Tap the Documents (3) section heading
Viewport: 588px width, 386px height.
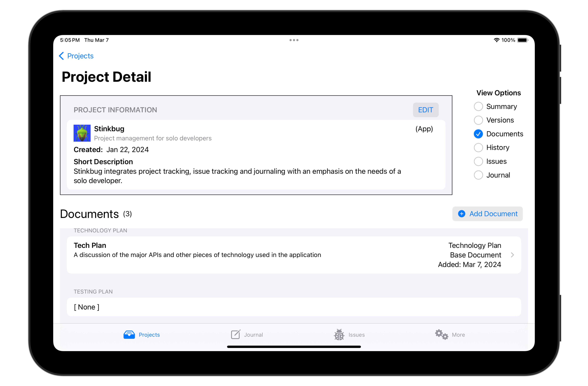click(96, 214)
